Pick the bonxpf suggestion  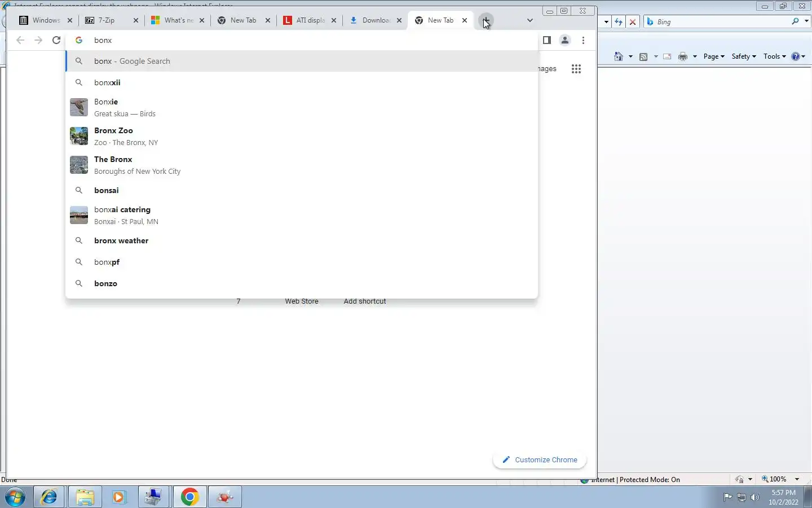click(x=302, y=262)
